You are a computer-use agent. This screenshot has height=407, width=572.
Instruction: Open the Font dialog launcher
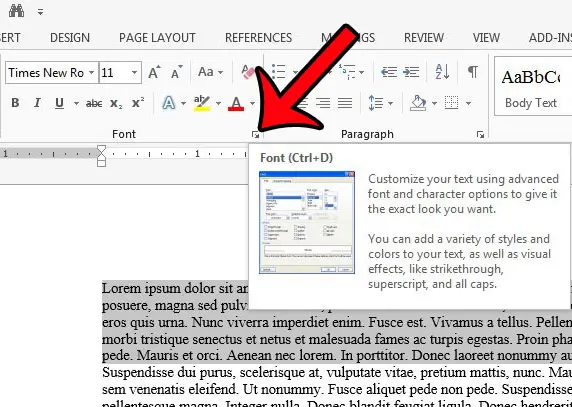[255, 135]
